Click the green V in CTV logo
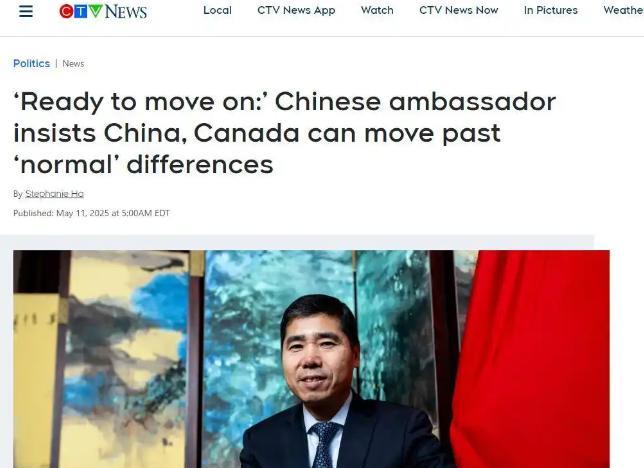Viewport: 644px width, 468px height. pyautogui.click(x=96, y=11)
